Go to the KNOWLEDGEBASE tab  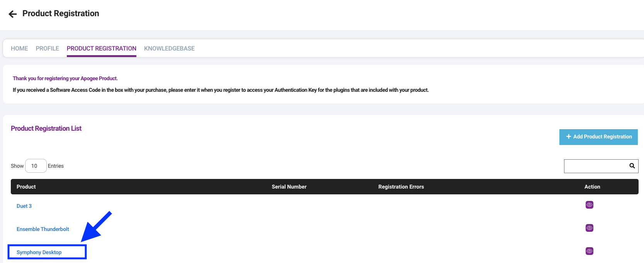[x=169, y=49]
